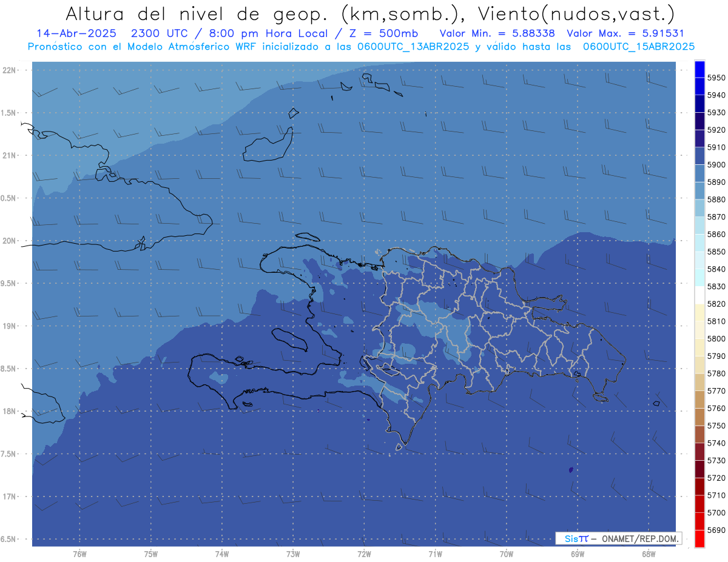Click the '0600UTC_13ABR2025' initialization text
728x562 pixels.
(413, 46)
